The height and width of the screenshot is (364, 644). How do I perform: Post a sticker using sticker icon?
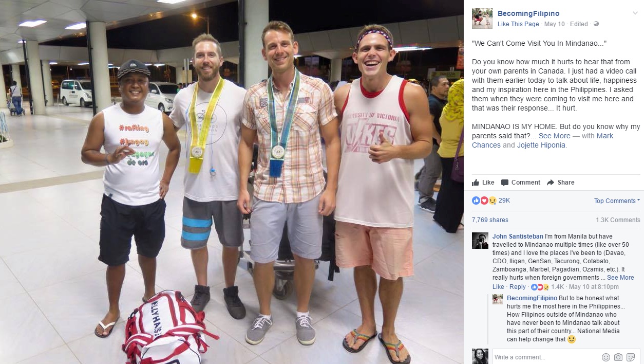[x=631, y=357]
